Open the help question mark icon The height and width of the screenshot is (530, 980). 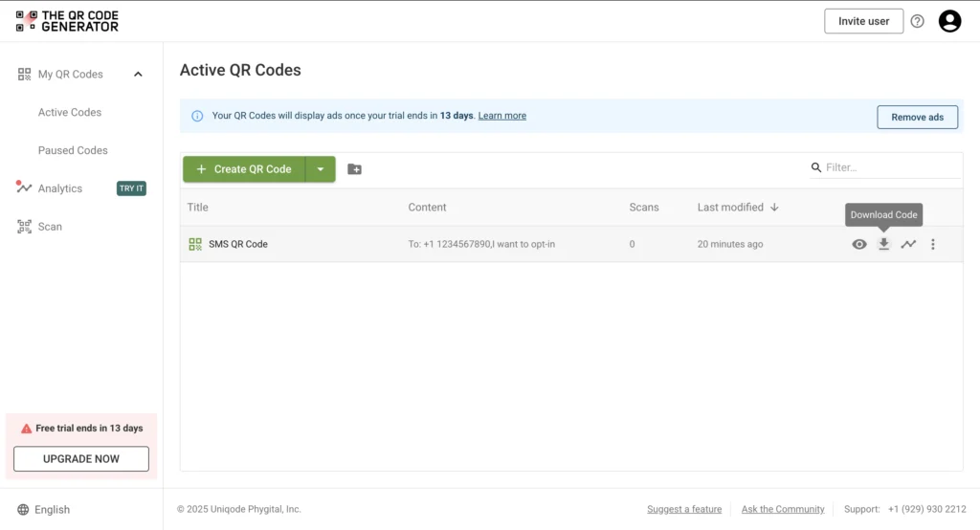pos(918,21)
